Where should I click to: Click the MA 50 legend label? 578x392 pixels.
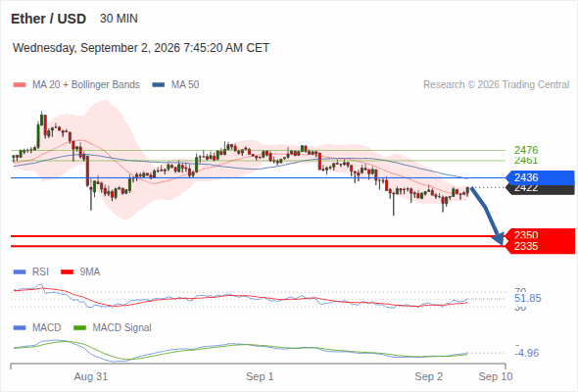point(185,85)
